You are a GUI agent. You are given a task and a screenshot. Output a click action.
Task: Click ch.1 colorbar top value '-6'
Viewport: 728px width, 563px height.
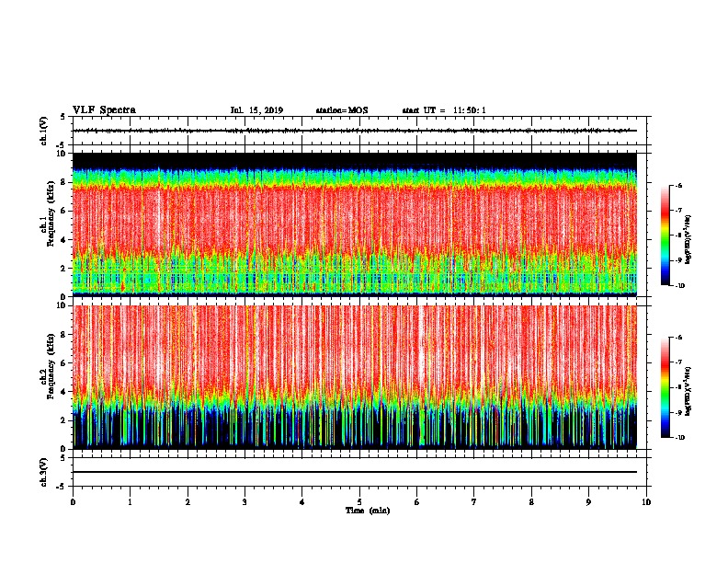[678, 186]
